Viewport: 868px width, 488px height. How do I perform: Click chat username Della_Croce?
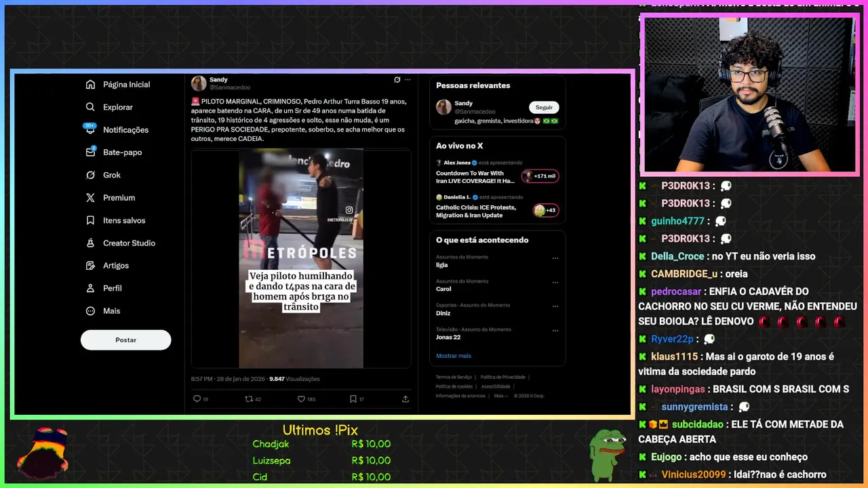point(677,256)
